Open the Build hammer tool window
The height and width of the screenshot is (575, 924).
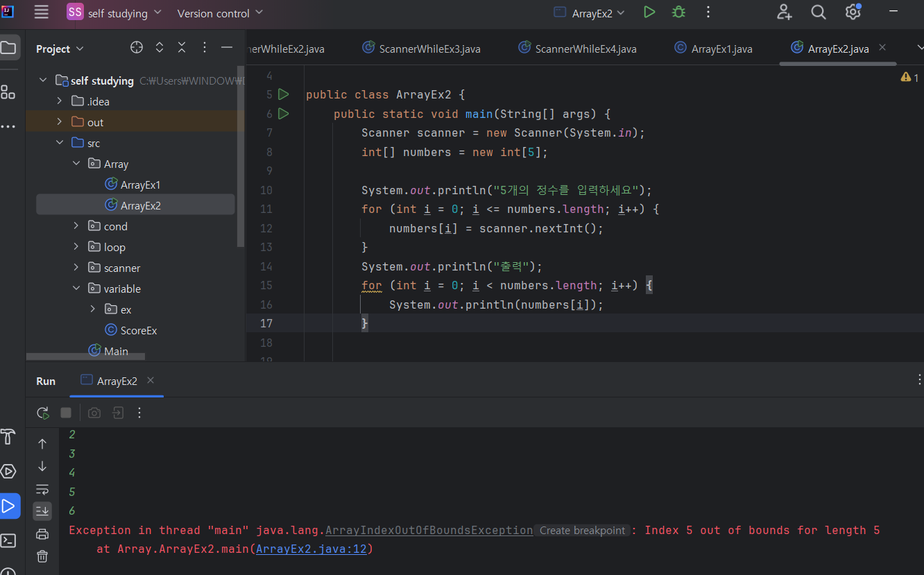(x=8, y=436)
